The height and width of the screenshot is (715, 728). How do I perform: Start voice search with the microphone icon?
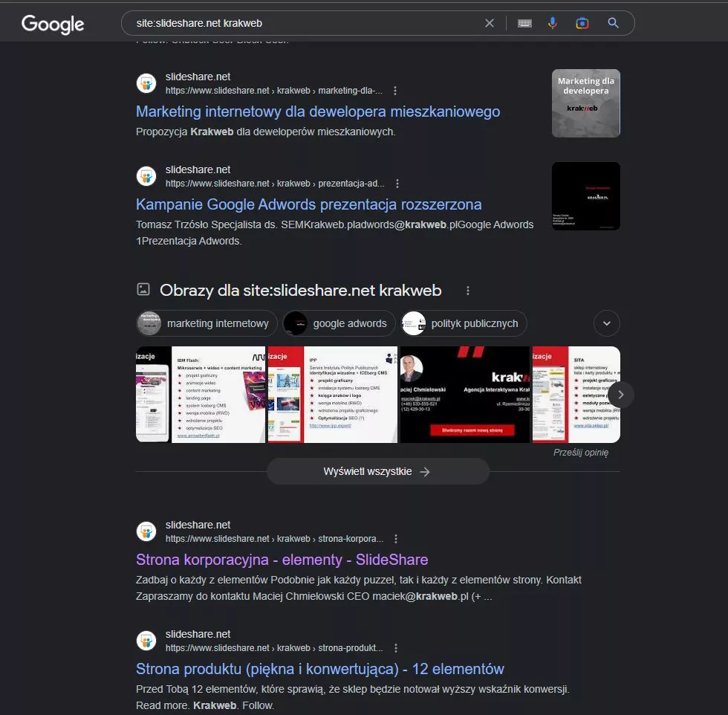coord(553,23)
